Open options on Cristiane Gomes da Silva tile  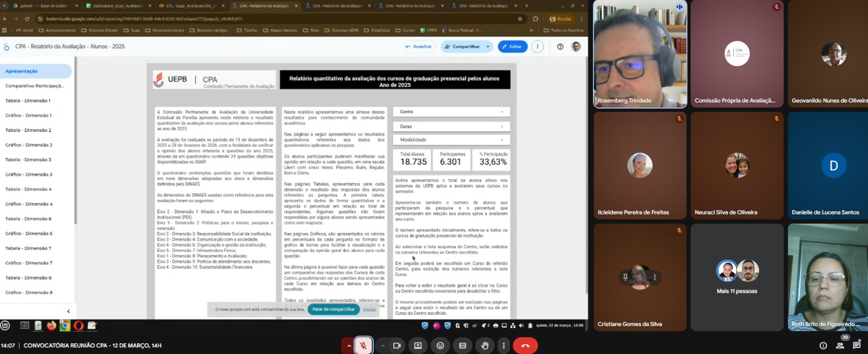click(655, 277)
